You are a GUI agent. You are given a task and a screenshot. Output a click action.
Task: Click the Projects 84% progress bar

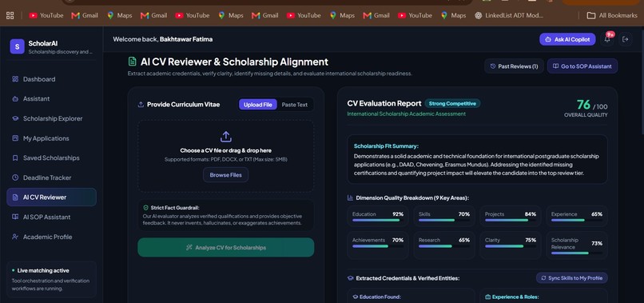tap(511, 221)
